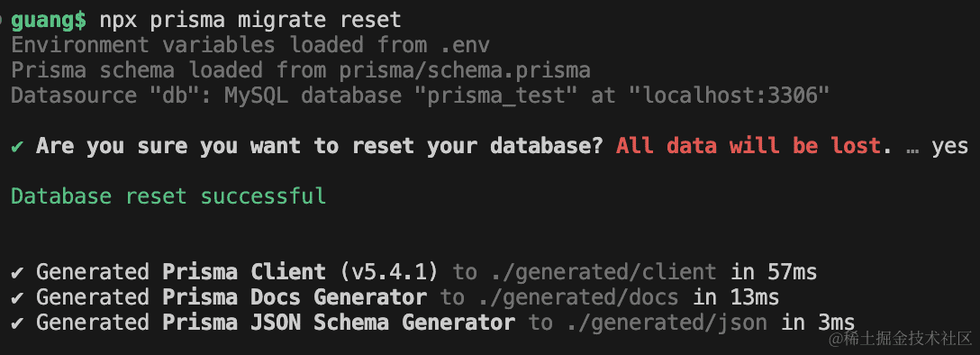Click the npx prisma migrate reset command
The image size is (980, 355).
250,20
